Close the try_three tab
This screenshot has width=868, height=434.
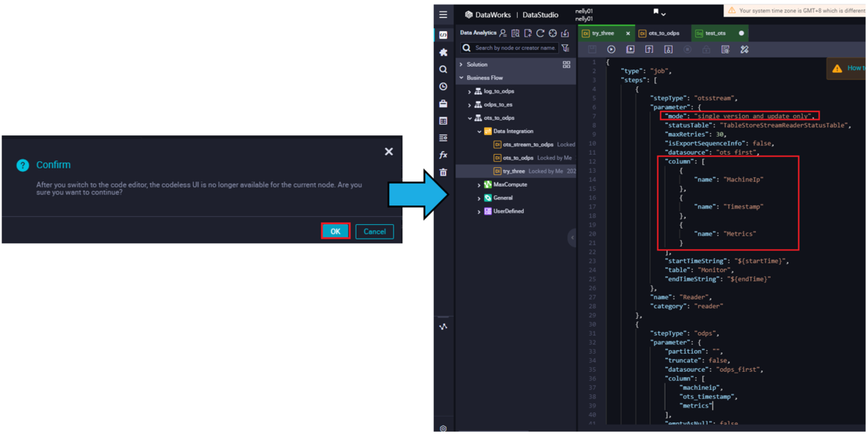pyautogui.click(x=628, y=33)
